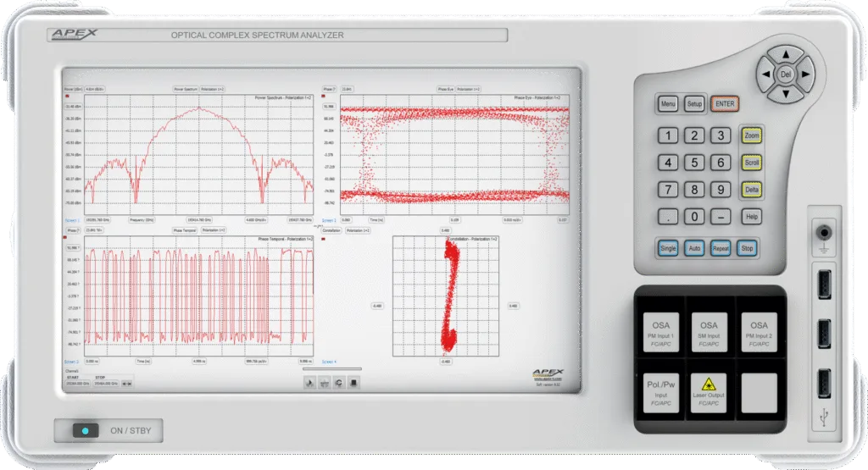Select the Screen 4 label
The image size is (868, 470).
[x=329, y=362]
